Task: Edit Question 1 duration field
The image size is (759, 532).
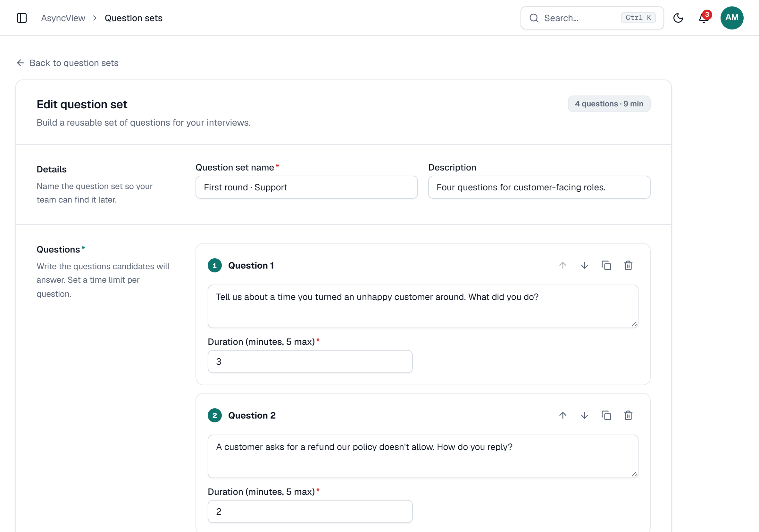Action: tap(310, 362)
